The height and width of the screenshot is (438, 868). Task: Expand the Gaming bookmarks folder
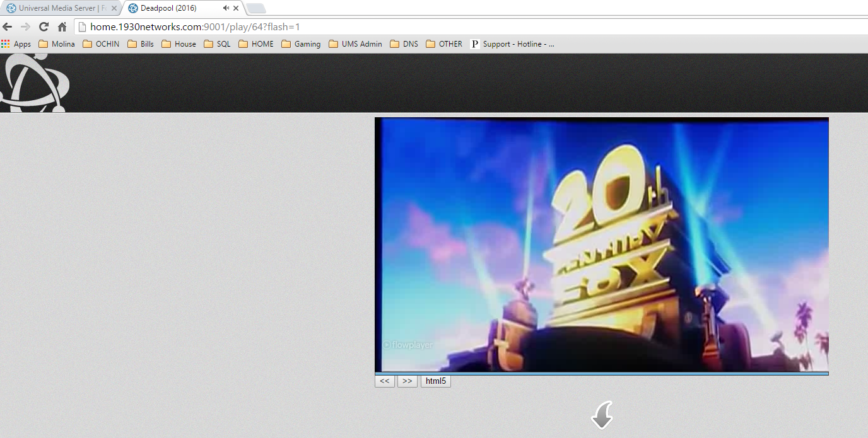coord(301,44)
